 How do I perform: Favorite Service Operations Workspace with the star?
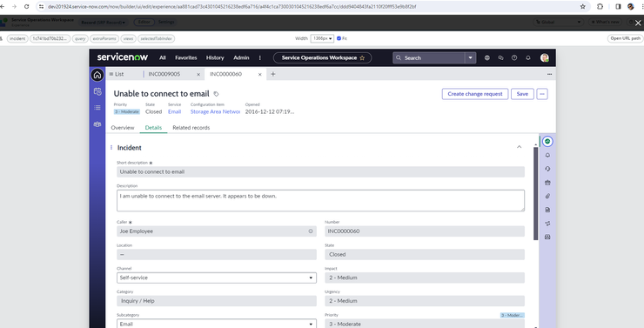tap(362, 58)
